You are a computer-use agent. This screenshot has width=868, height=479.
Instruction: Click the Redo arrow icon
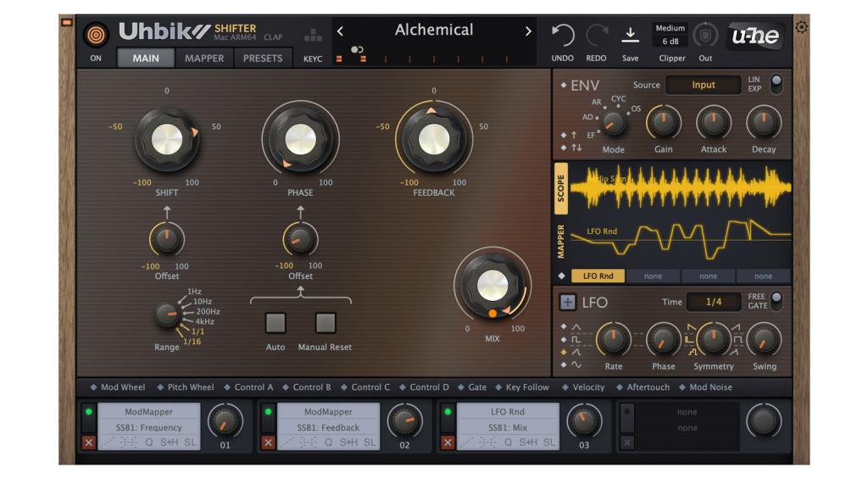point(596,36)
